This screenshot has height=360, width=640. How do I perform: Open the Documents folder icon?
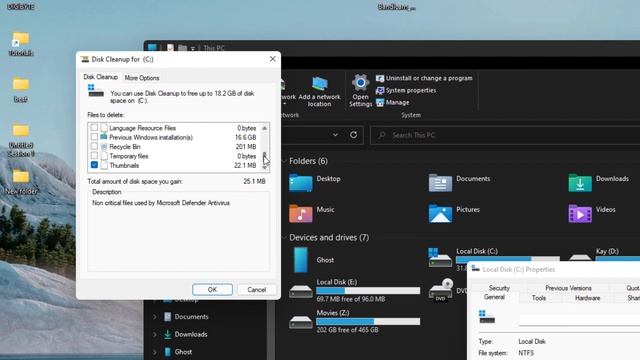440,182
